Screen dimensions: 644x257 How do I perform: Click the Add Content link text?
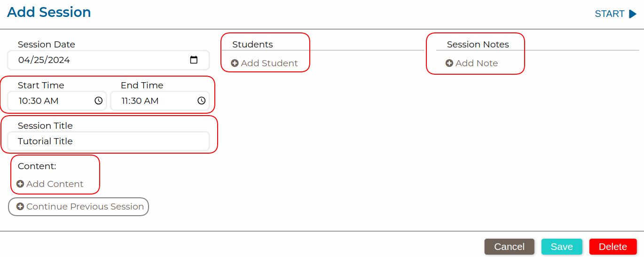coord(55,184)
